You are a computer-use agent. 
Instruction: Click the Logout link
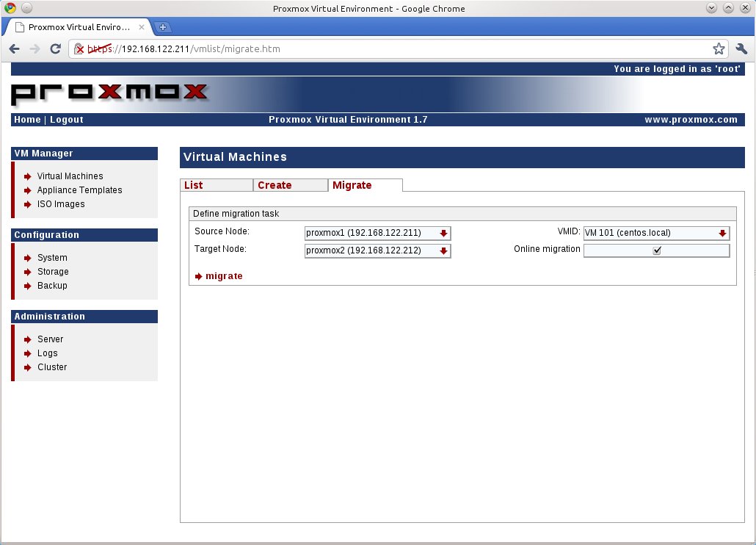point(67,120)
